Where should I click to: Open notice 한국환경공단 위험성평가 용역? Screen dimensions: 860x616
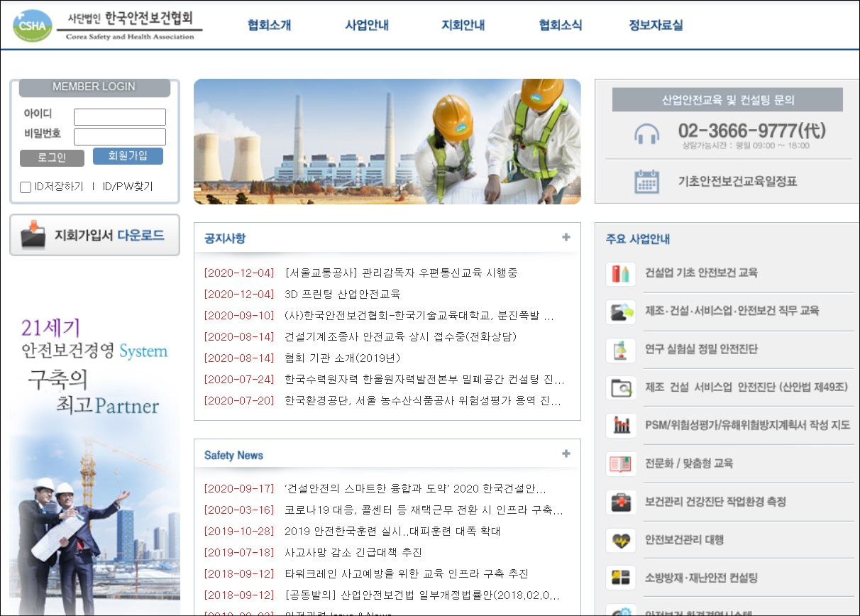423,400
